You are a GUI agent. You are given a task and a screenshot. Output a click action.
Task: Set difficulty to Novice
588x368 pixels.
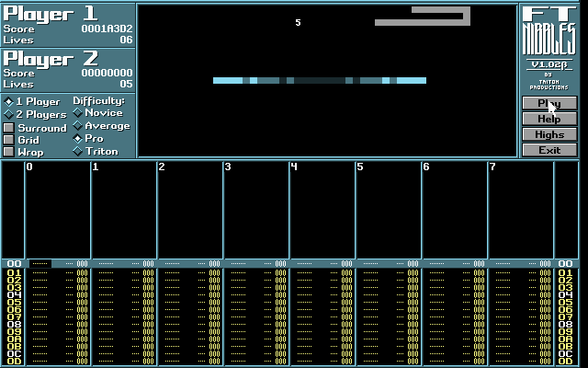[x=78, y=113]
